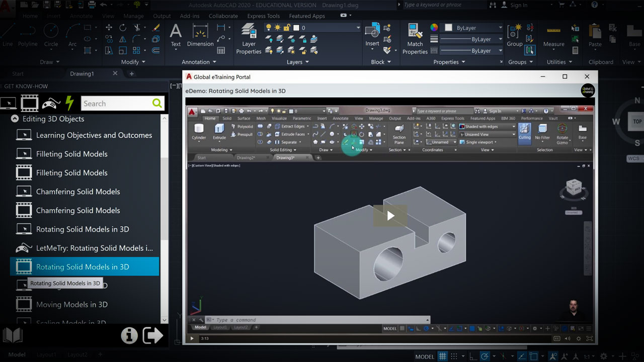Open the Layer Properties manager
The image size is (644, 362).
(x=249, y=38)
